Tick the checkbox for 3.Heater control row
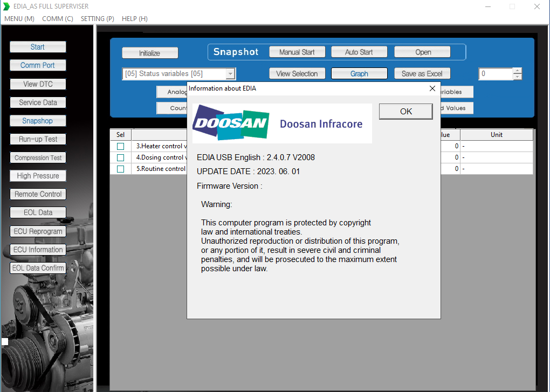 (x=120, y=146)
